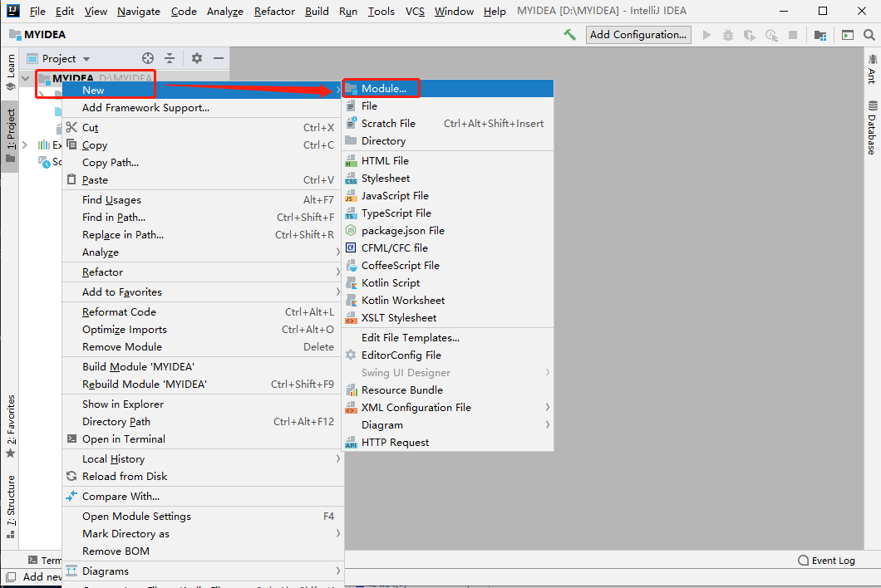Create a new Stylesheet
Image resolution: width=881 pixels, height=588 pixels.
pyautogui.click(x=448, y=178)
